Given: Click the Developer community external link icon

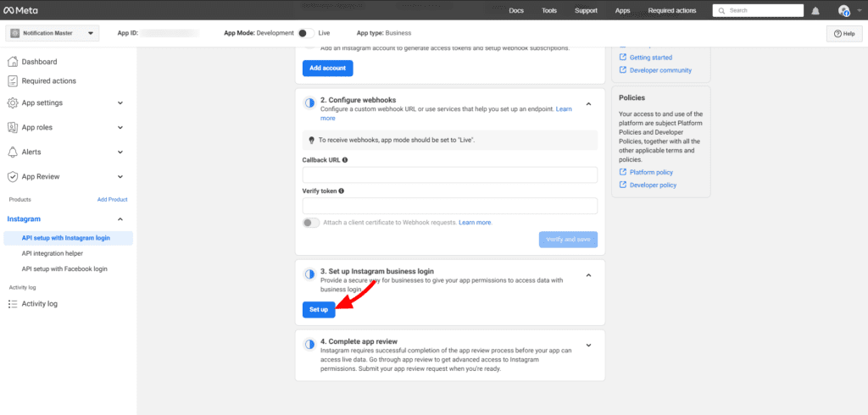Looking at the screenshot, I should click(623, 70).
